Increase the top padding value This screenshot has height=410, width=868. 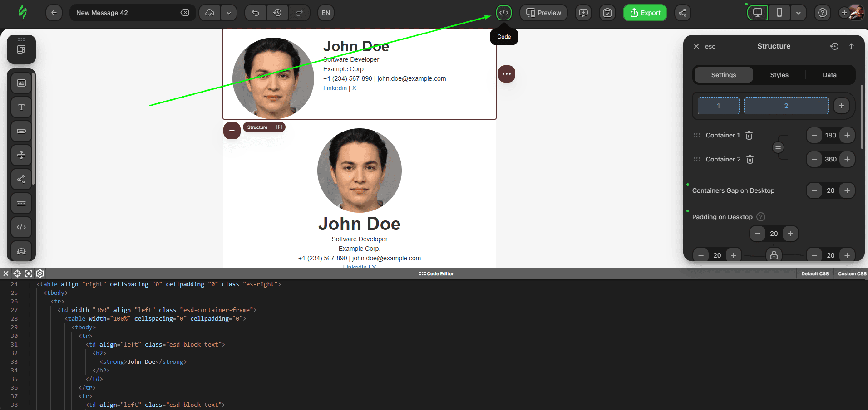pyautogui.click(x=790, y=234)
